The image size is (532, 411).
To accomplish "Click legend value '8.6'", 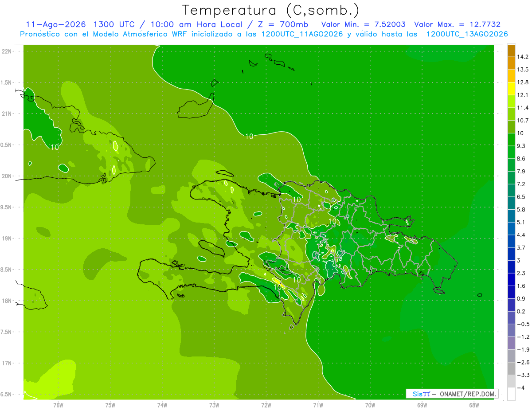I will pos(521,158).
